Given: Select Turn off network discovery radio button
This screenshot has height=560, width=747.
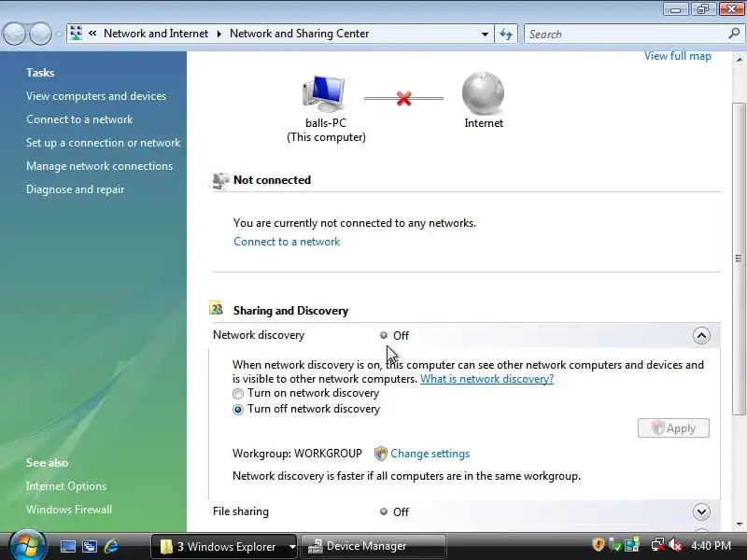Looking at the screenshot, I should point(238,410).
